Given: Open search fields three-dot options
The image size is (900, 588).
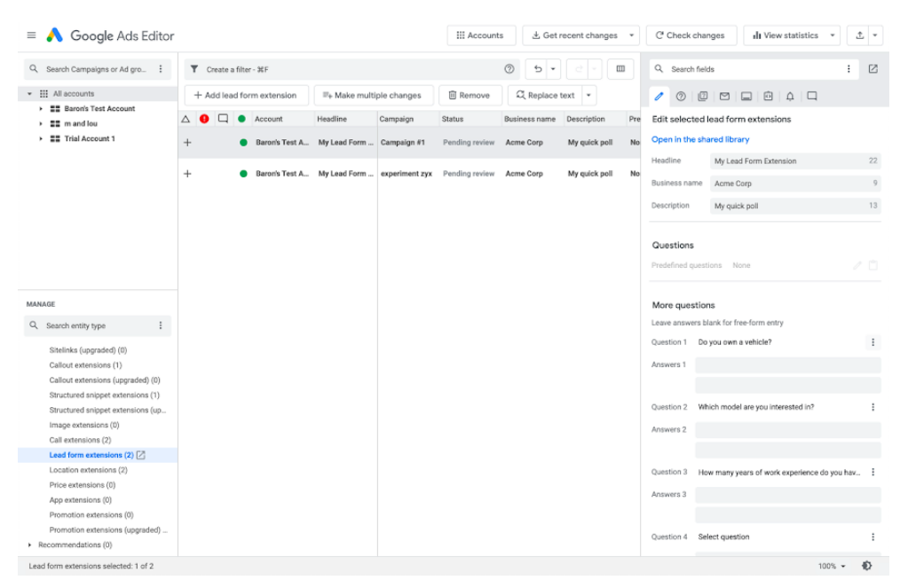Looking at the screenshot, I should click(849, 69).
